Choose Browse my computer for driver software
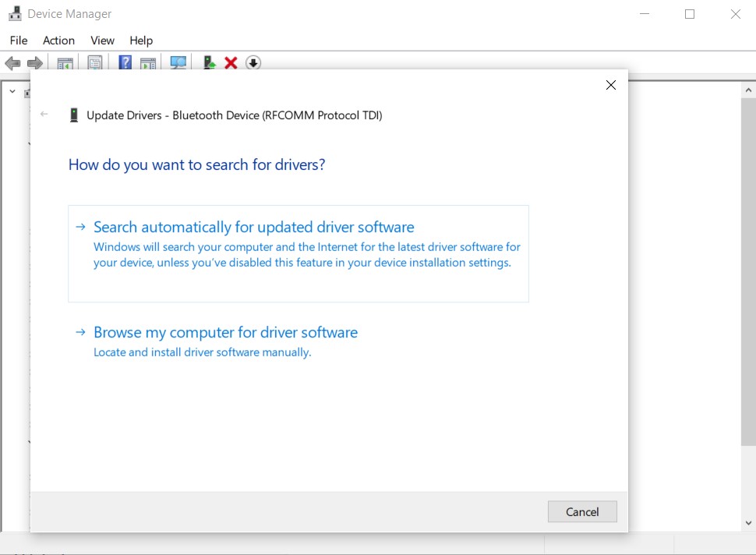756x555 pixels. (299, 342)
